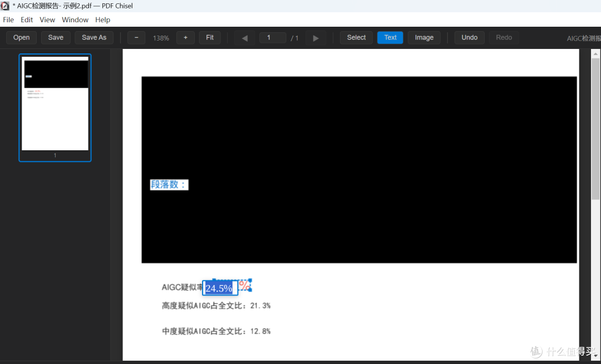Click the Fit button
The width and height of the screenshot is (601, 364).
(x=210, y=37)
